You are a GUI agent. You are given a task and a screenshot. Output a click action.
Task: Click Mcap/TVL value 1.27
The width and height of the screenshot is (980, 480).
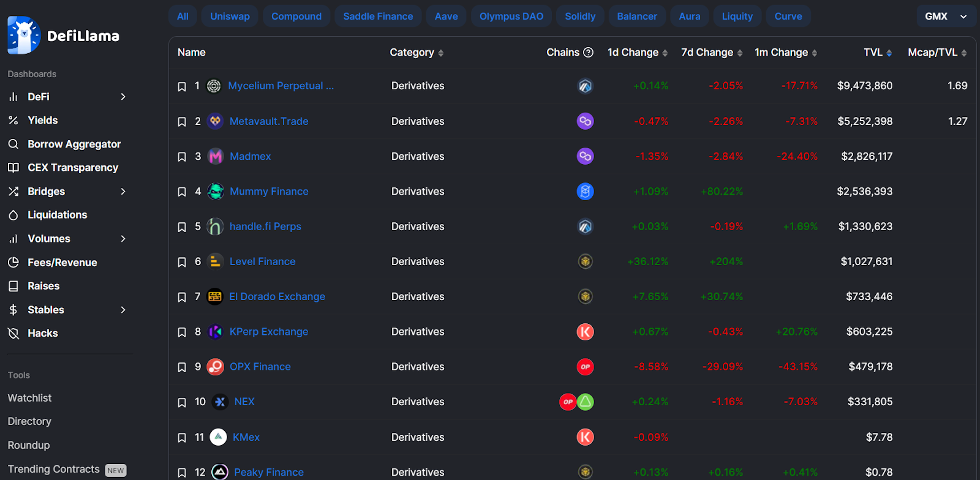[x=958, y=121]
